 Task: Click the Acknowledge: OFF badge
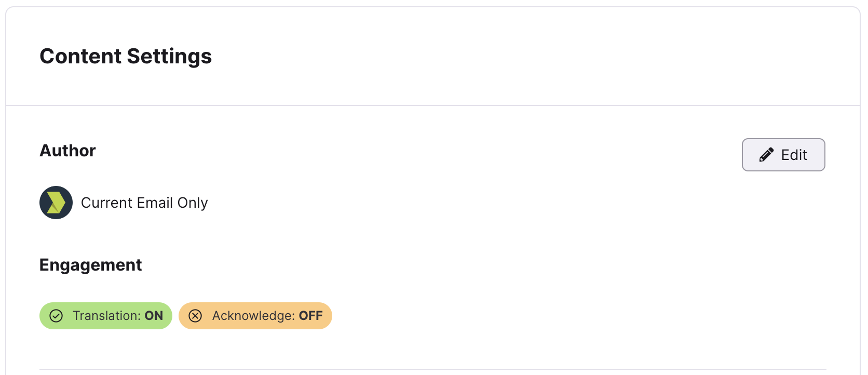(255, 316)
